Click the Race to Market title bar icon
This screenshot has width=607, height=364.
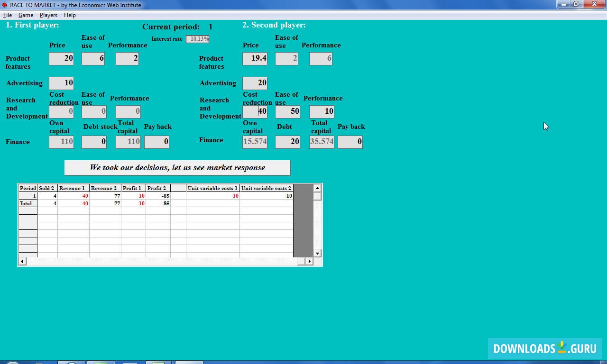[x=5, y=5]
